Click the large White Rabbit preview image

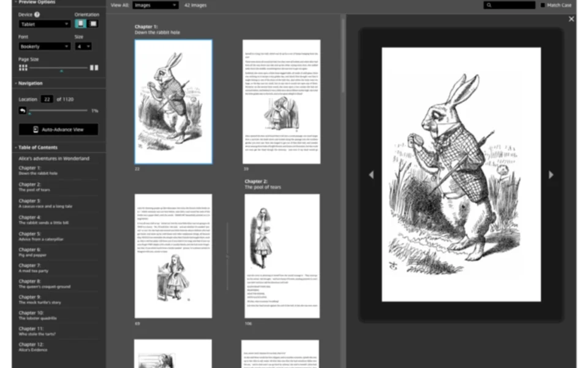tap(461, 174)
